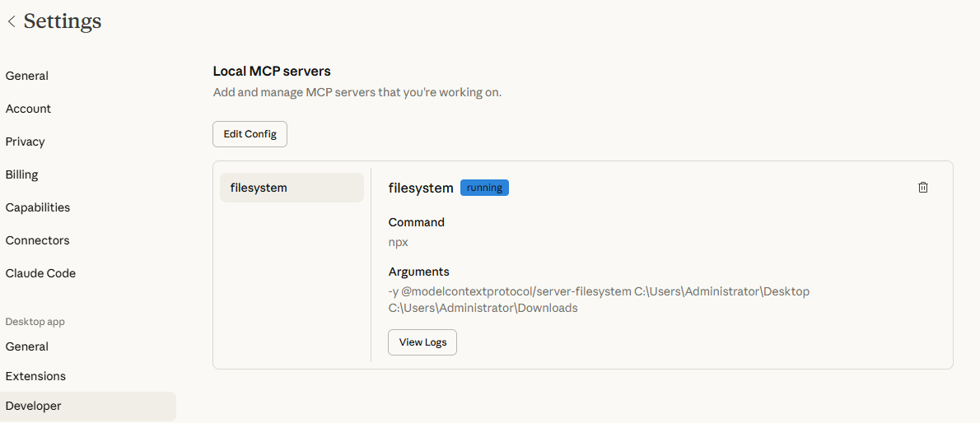
Task: Select filesystem in the server list
Action: point(292,188)
